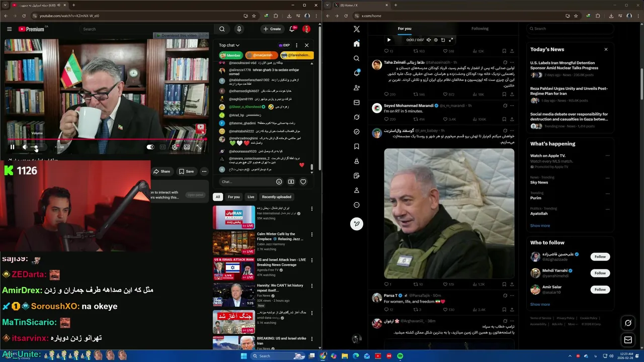Click the heart reaction in chat
The image size is (644, 362).
point(303,182)
